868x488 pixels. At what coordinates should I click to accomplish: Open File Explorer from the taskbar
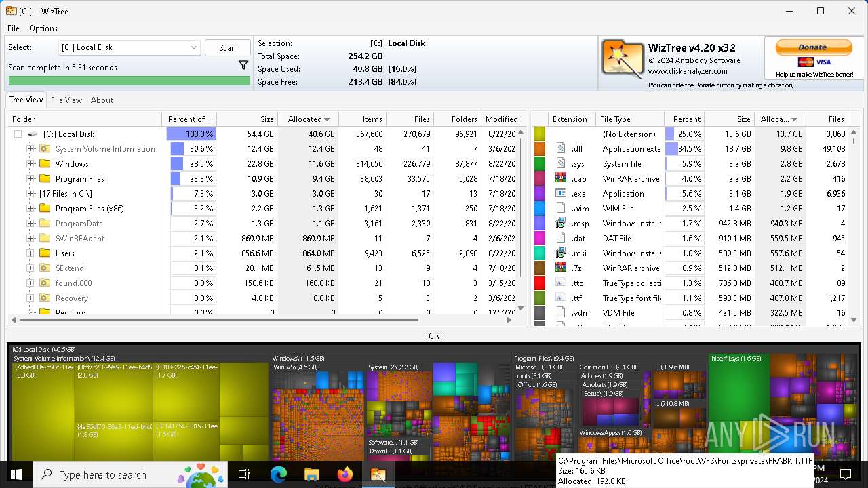click(311, 474)
